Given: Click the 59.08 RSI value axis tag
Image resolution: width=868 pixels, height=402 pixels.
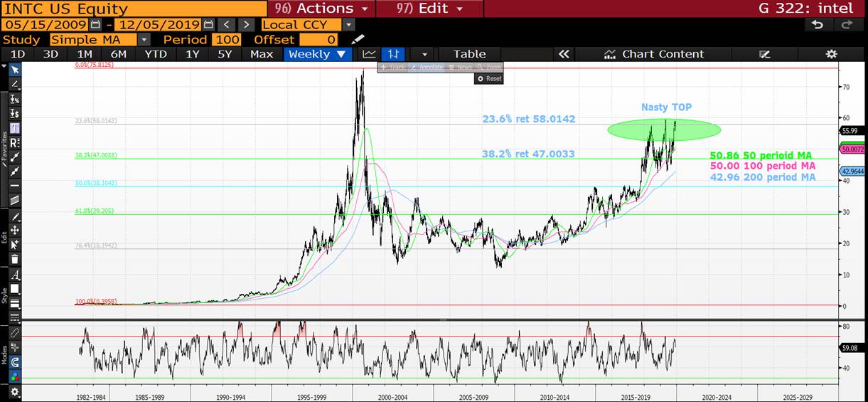Looking at the screenshot, I should tap(852, 349).
